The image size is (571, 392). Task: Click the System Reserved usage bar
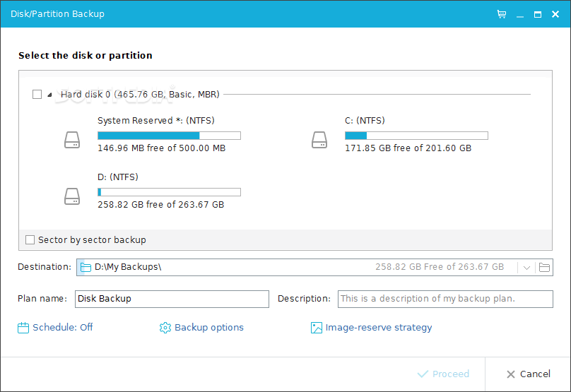pyautogui.click(x=170, y=136)
